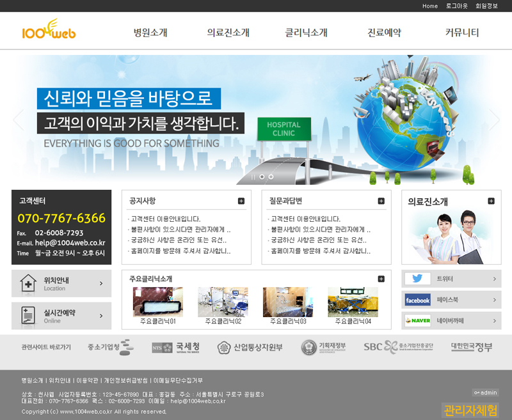512x420 pixels.
Task: Expand the 공지사항 panel with plus icon
Action: (241, 201)
